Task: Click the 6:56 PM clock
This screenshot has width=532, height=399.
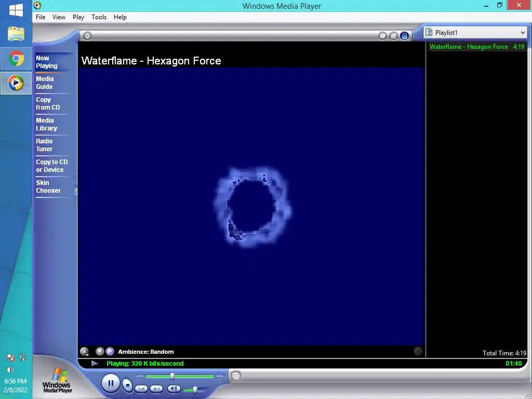Action: click(16, 381)
